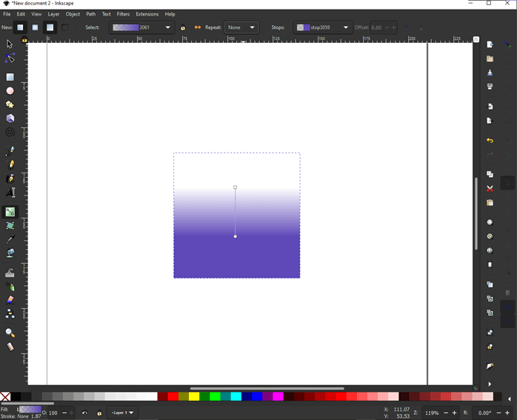Select the Tweak tool
Screen dimensions: 517x420
10,273
